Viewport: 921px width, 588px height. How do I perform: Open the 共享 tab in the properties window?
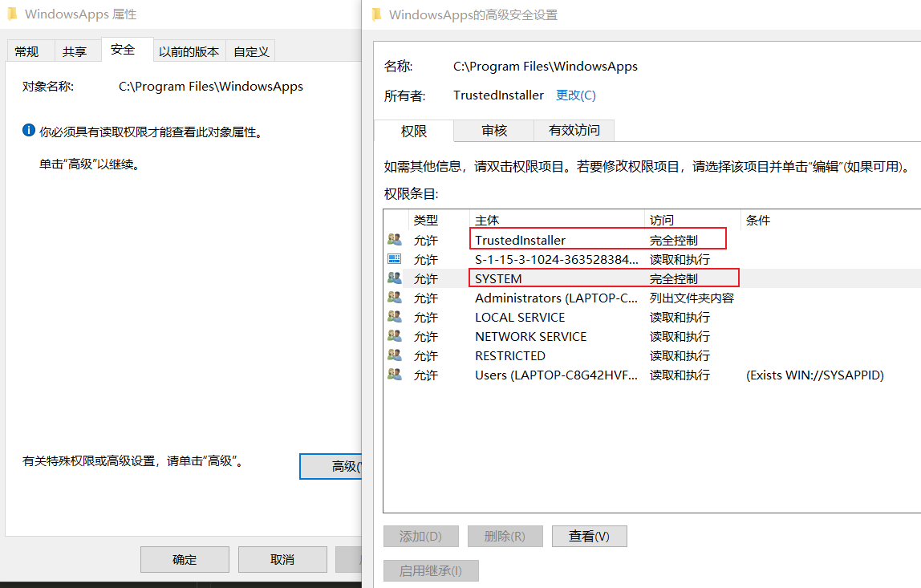click(x=78, y=51)
